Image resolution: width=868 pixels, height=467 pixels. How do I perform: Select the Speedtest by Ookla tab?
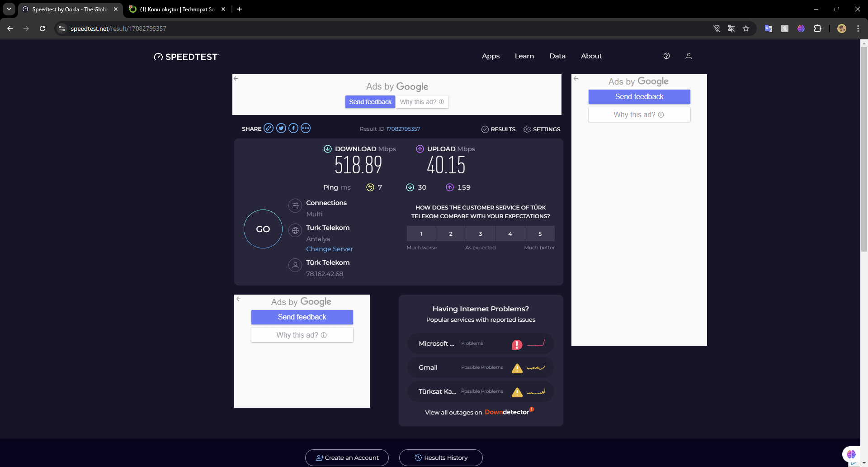click(x=70, y=9)
